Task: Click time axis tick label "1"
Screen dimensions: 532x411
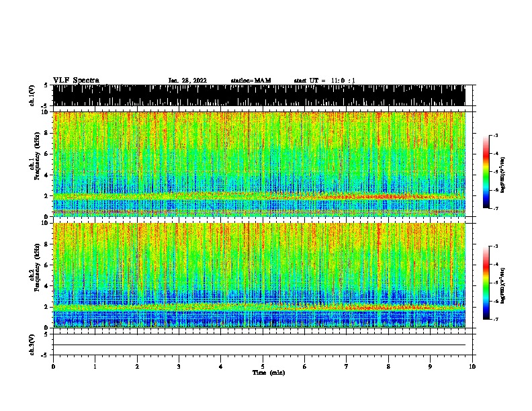Action: tap(95, 366)
